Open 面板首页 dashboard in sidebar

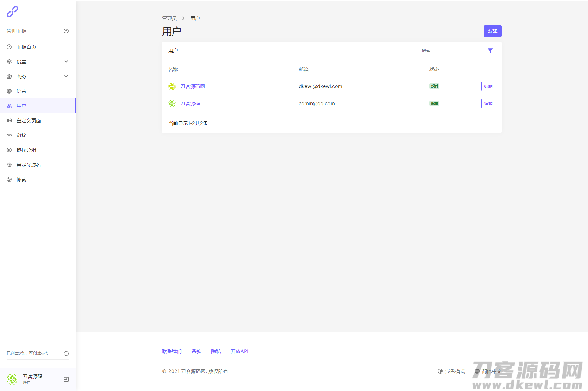pyautogui.click(x=26, y=47)
